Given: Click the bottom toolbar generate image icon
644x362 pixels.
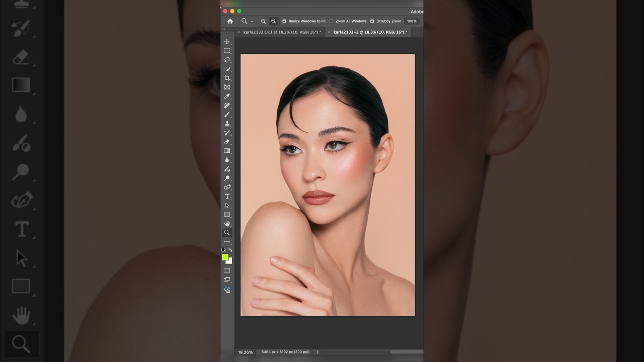Looking at the screenshot, I should pyautogui.click(x=227, y=290).
